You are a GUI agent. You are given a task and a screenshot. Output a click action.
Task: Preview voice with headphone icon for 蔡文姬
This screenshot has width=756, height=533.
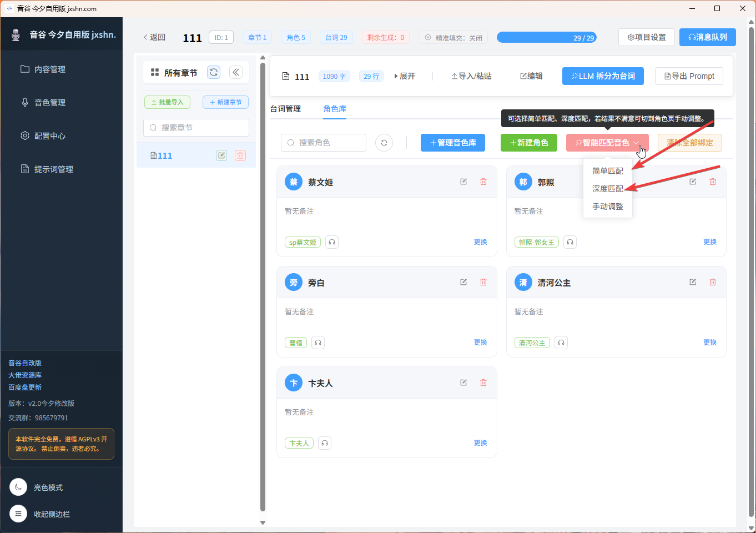(x=332, y=242)
